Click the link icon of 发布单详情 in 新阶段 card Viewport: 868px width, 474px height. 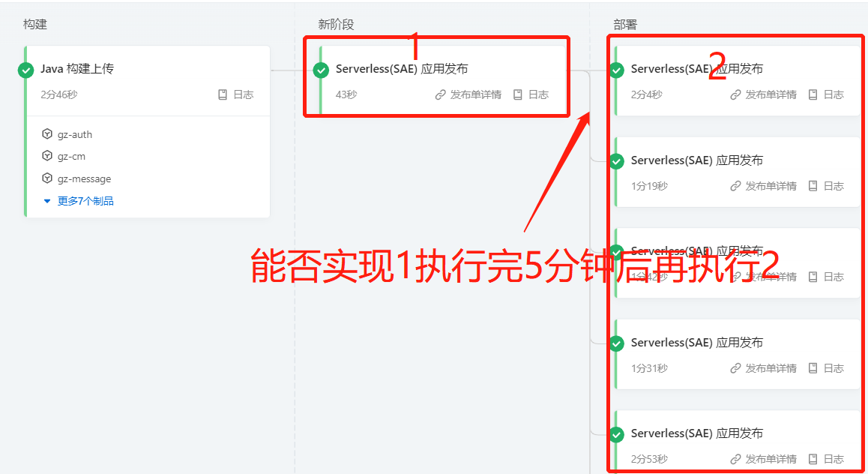pos(440,94)
